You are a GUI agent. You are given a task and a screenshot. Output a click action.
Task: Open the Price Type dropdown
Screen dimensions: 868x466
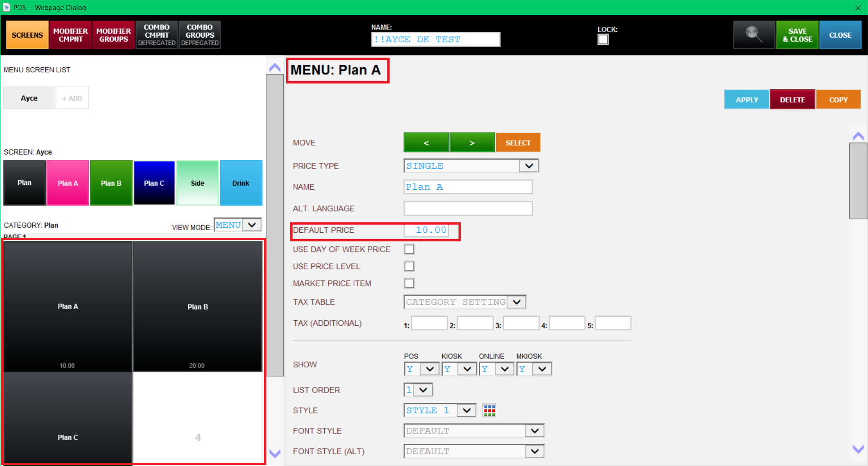pos(471,166)
